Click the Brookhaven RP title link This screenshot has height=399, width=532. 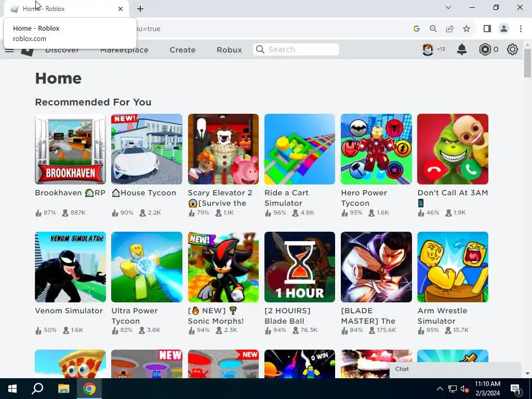click(70, 193)
